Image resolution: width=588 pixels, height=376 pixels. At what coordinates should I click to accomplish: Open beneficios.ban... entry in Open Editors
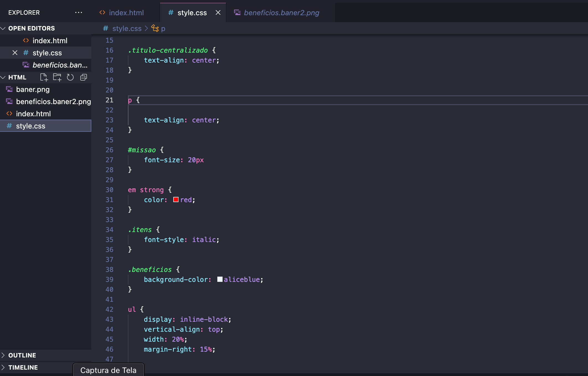pyautogui.click(x=46, y=65)
